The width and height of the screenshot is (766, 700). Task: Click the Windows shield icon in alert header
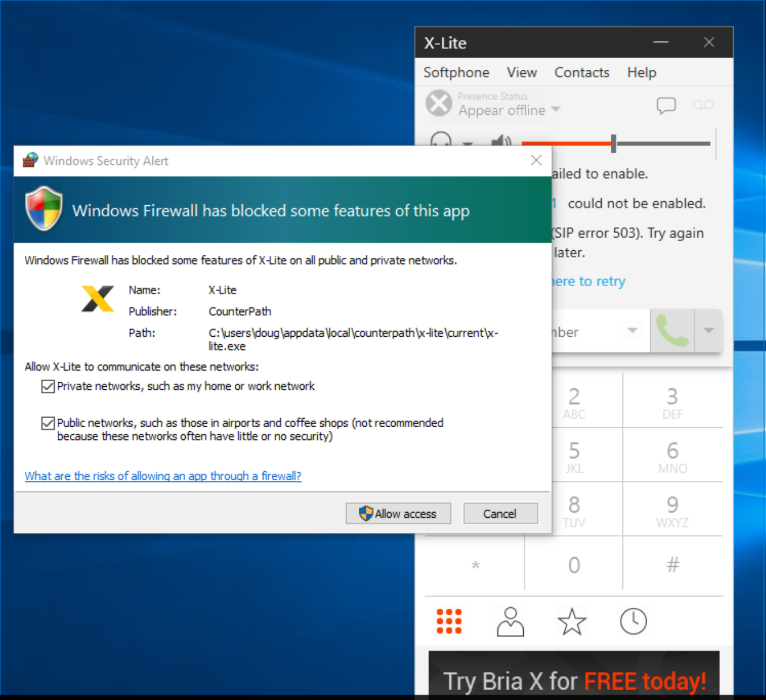[44, 208]
